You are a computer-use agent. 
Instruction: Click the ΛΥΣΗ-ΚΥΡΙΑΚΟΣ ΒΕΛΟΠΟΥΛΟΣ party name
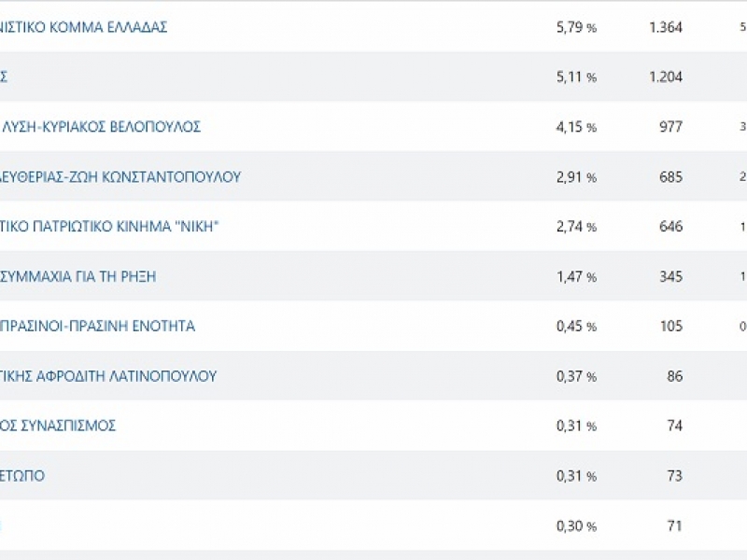(x=101, y=127)
